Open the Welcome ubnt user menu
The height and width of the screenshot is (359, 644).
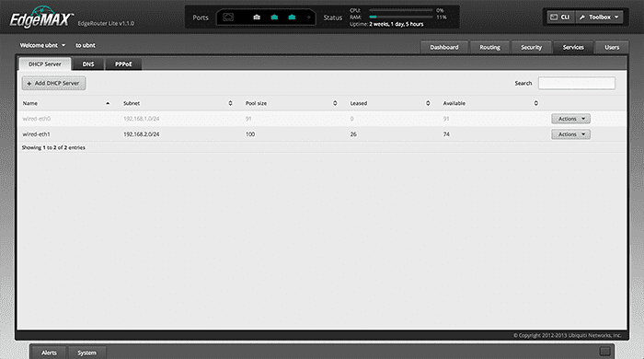[x=42, y=45]
